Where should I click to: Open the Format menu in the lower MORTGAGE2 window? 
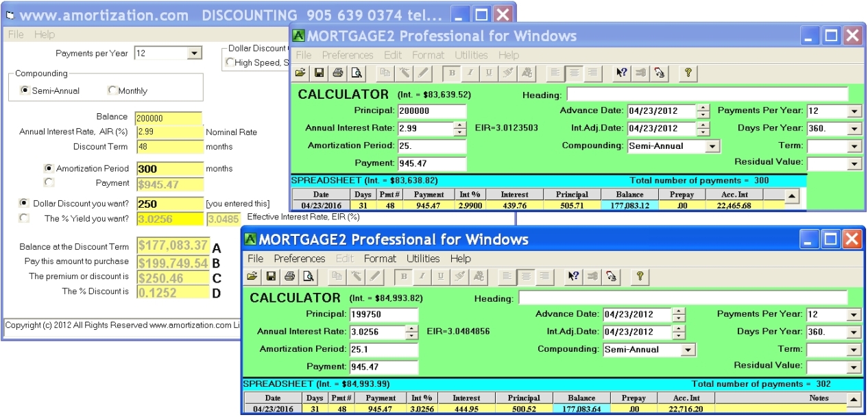[x=380, y=259]
